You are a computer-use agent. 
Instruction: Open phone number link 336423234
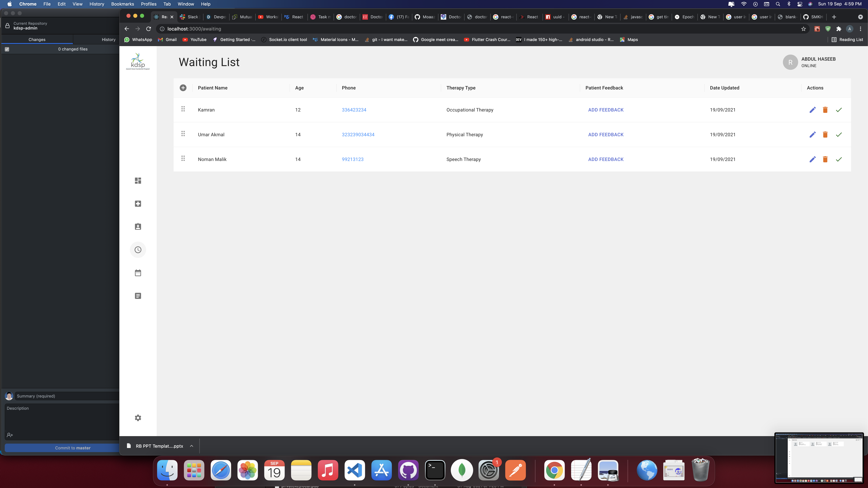[x=354, y=110]
